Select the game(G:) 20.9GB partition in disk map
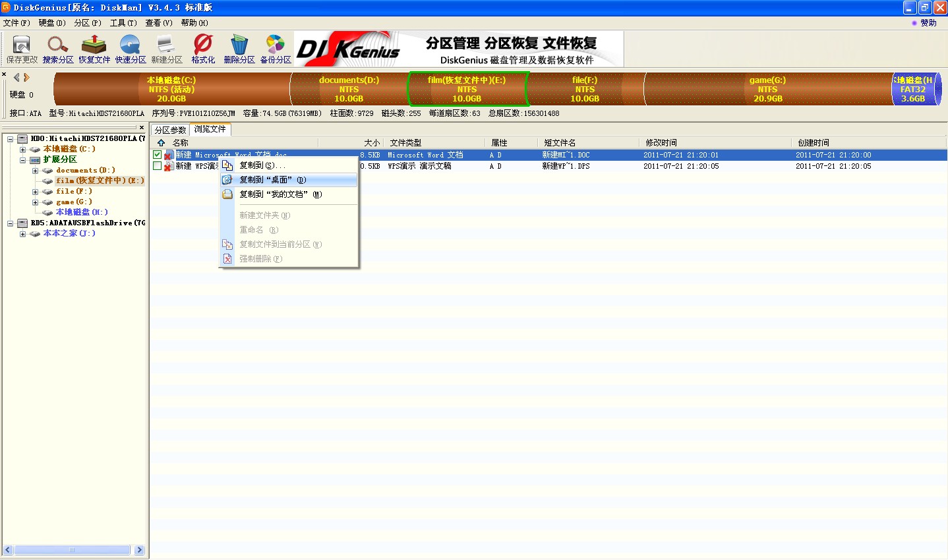This screenshot has height=560, width=948. 768,89
